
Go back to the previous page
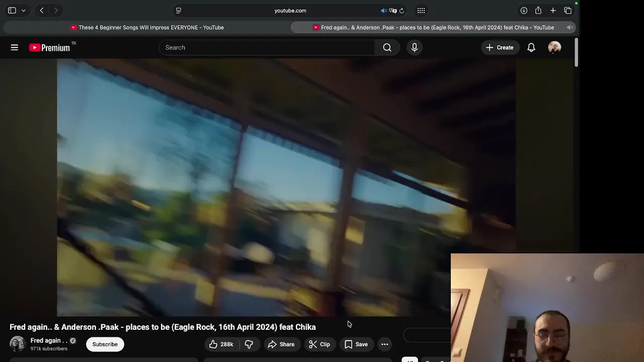coord(42,11)
